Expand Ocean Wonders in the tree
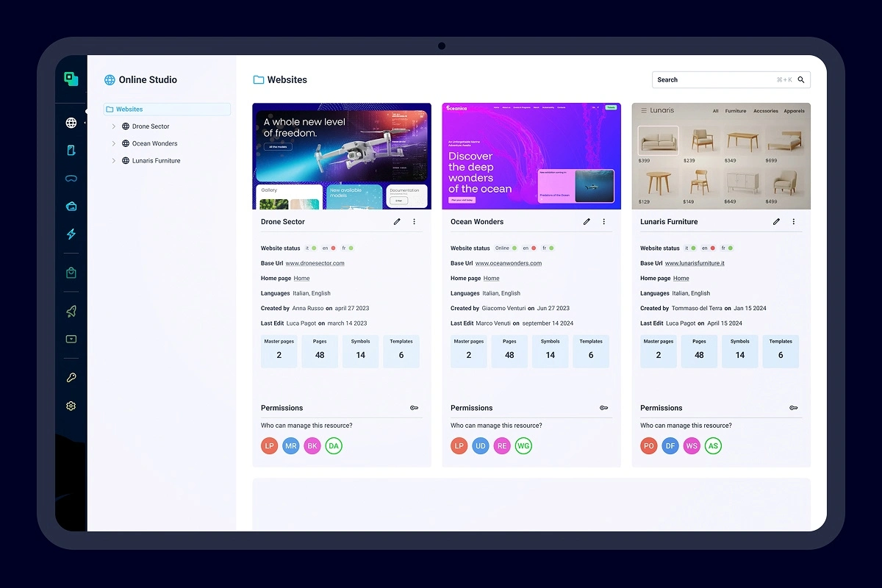 pyautogui.click(x=114, y=143)
